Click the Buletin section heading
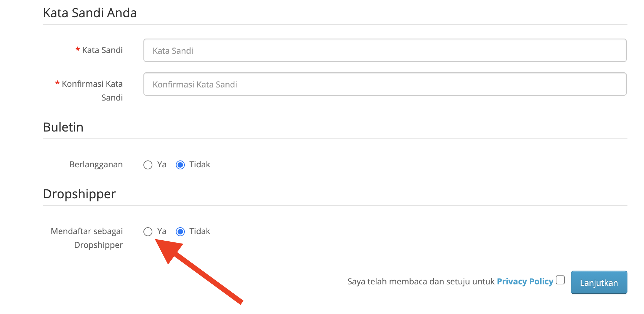This screenshot has height=314, width=644. tap(63, 127)
